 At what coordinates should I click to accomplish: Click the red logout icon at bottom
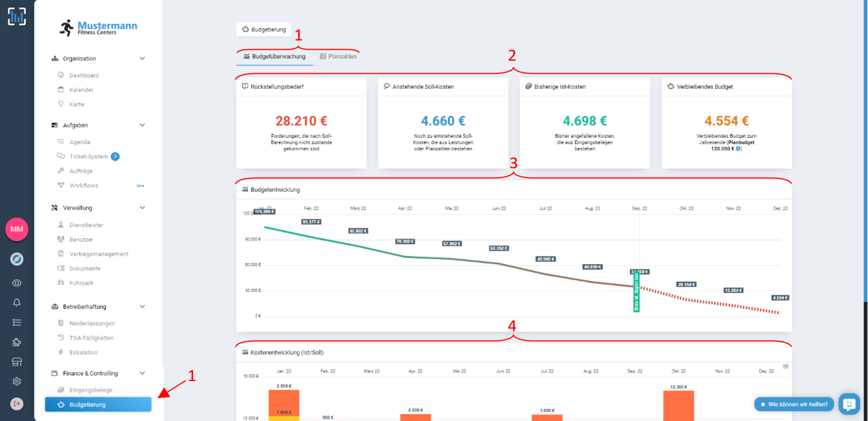pos(17,404)
